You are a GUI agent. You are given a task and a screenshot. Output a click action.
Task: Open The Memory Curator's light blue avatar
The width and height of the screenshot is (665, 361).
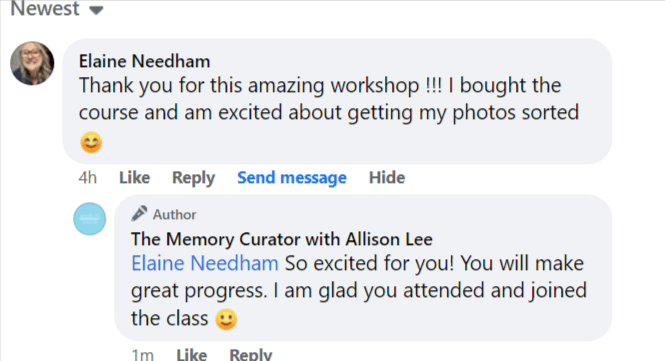[x=89, y=219]
